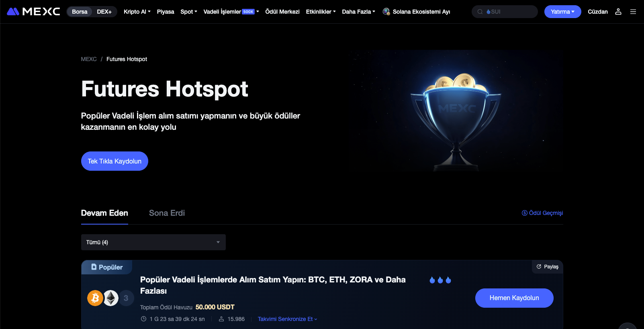The image size is (644, 329).
Task: Open the hamburger menu icon
Action: 633,12
